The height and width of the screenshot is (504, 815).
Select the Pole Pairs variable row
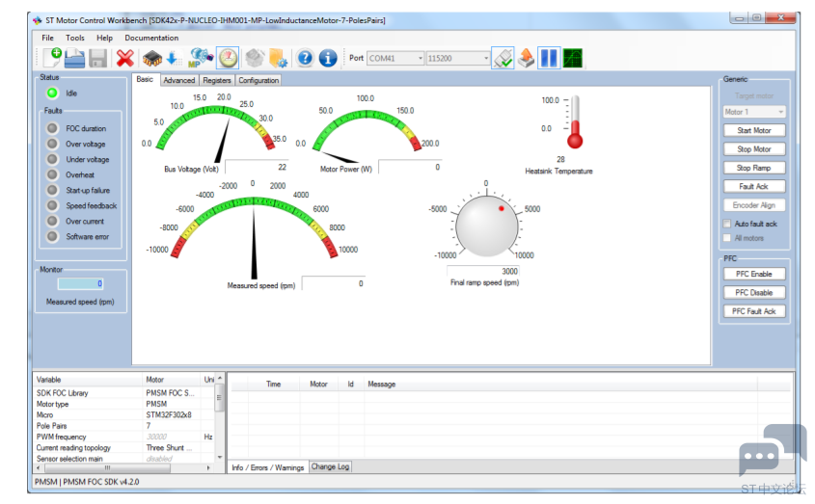124,426
